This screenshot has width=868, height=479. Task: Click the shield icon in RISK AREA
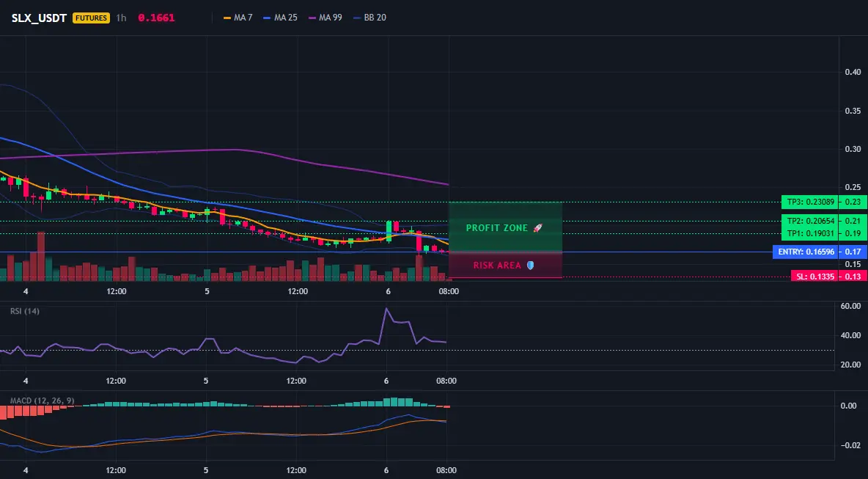pos(530,266)
